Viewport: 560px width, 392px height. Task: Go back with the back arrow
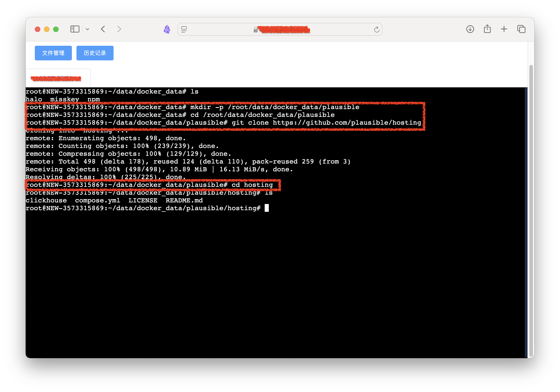(x=103, y=29)
